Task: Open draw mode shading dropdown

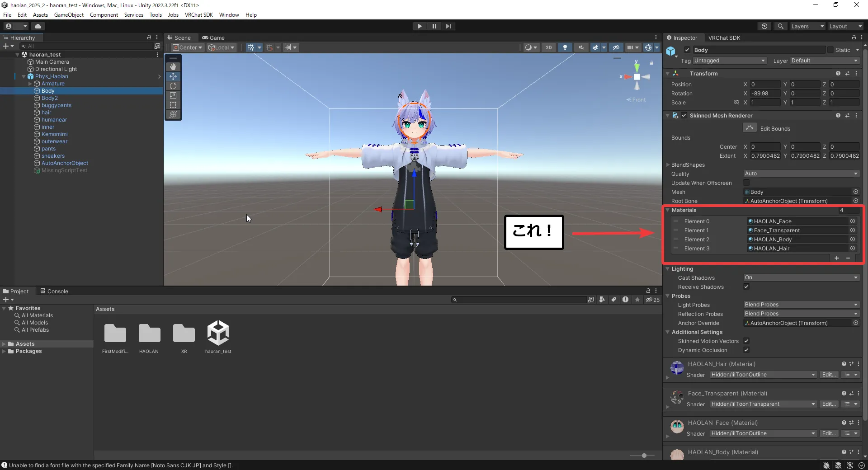Action: coord(531,47)
